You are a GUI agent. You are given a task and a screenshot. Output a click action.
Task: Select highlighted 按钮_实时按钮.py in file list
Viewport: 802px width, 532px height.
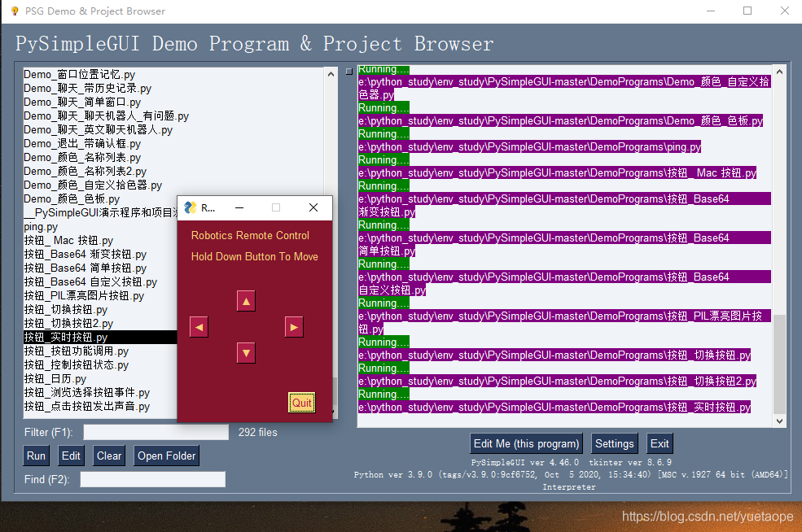100,337
